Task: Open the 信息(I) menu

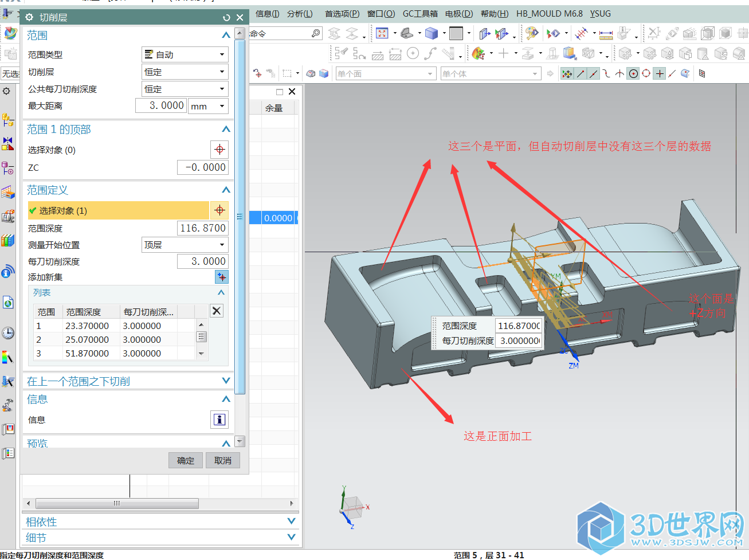Action: [267, 14]
